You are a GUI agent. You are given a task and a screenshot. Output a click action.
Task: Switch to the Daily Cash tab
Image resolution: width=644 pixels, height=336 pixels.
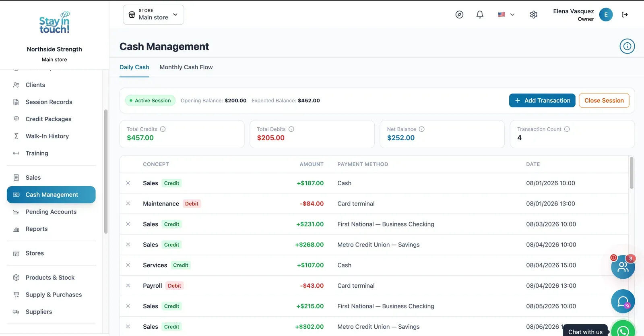[x=134, y=67]
